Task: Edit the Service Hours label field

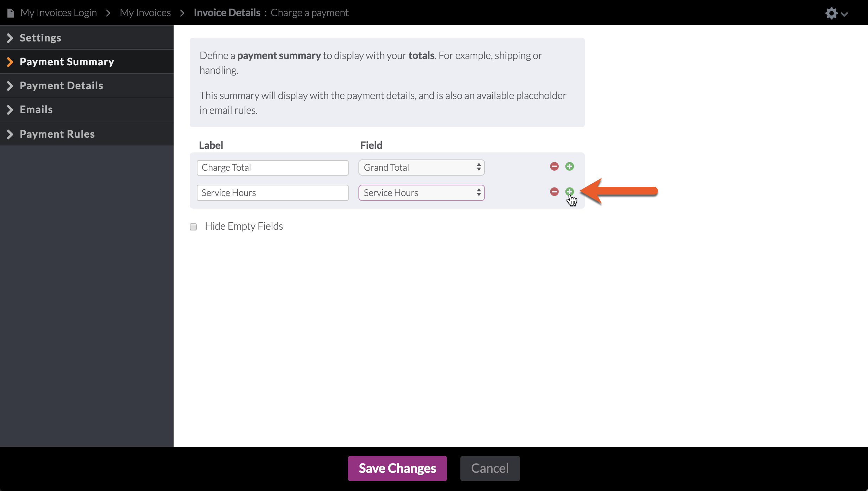Action: tap(272, 193)
